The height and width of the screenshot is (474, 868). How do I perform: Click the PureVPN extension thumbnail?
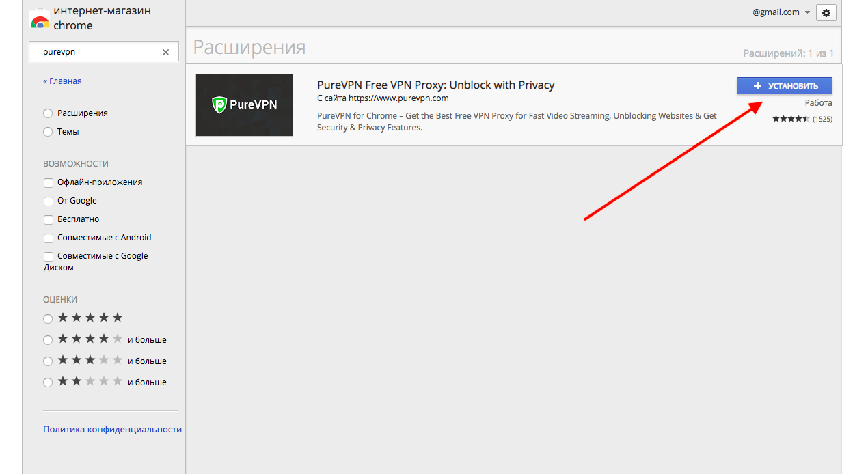point(244,105)
